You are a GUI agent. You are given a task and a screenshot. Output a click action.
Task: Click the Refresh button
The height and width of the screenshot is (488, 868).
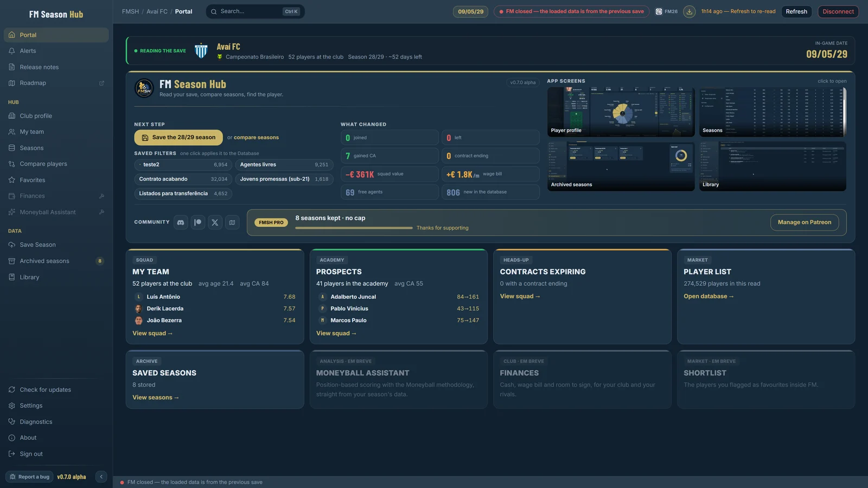click(796, 11)
